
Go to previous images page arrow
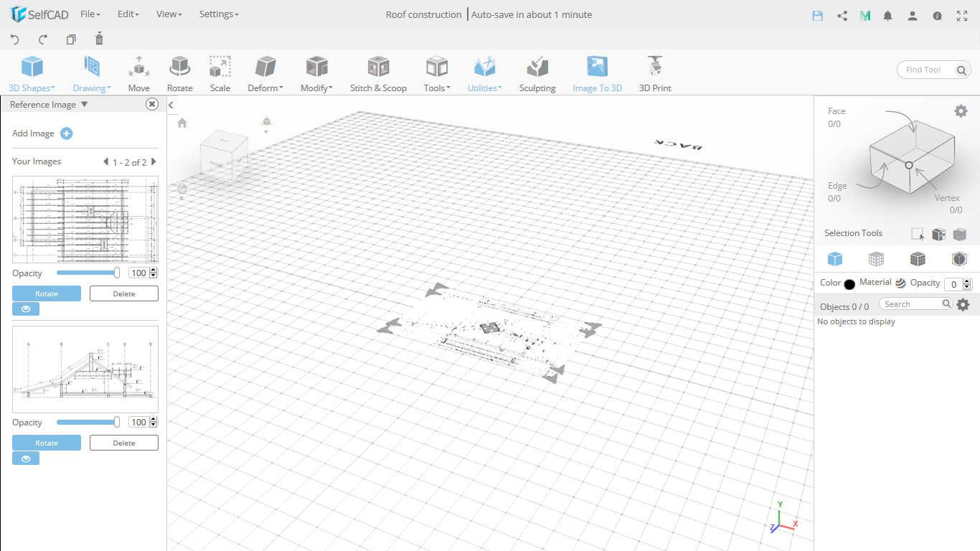(106, 162)
